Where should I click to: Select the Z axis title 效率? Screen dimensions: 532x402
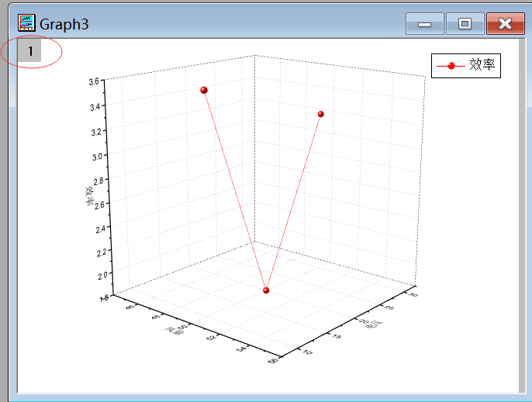[89, 196]
